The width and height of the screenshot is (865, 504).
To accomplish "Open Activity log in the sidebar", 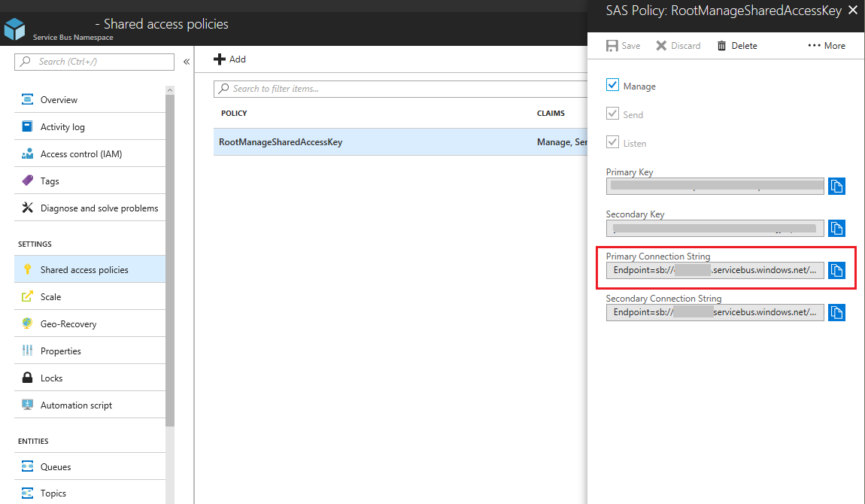I will click(90, 126).
